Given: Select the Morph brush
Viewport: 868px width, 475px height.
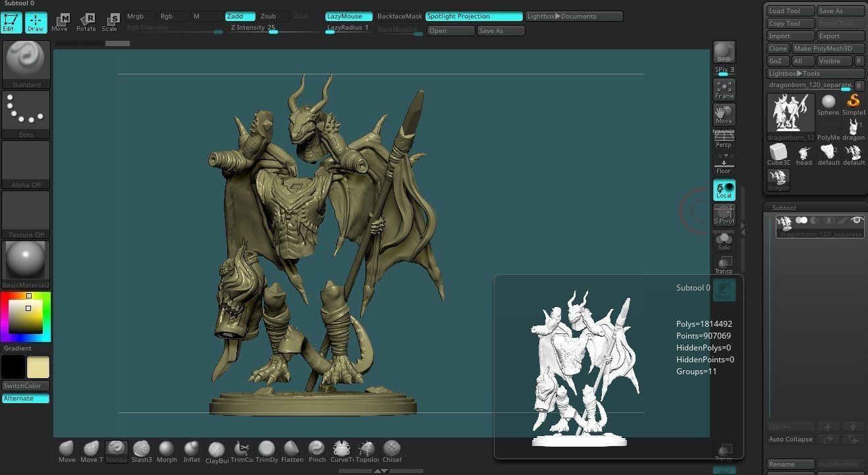Looking at the screenshot, I should coord(167,452).
